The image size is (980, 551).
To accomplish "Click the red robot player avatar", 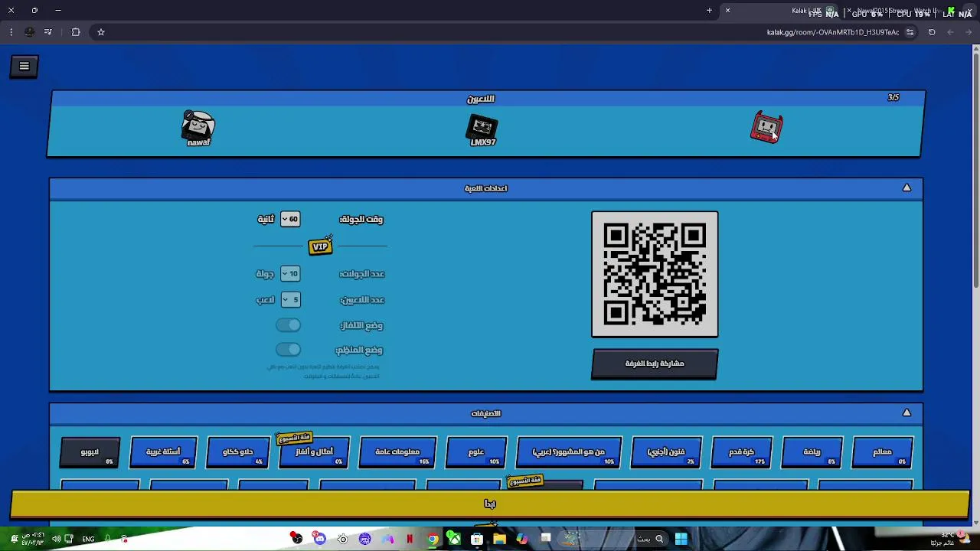I will pos(766,127).
